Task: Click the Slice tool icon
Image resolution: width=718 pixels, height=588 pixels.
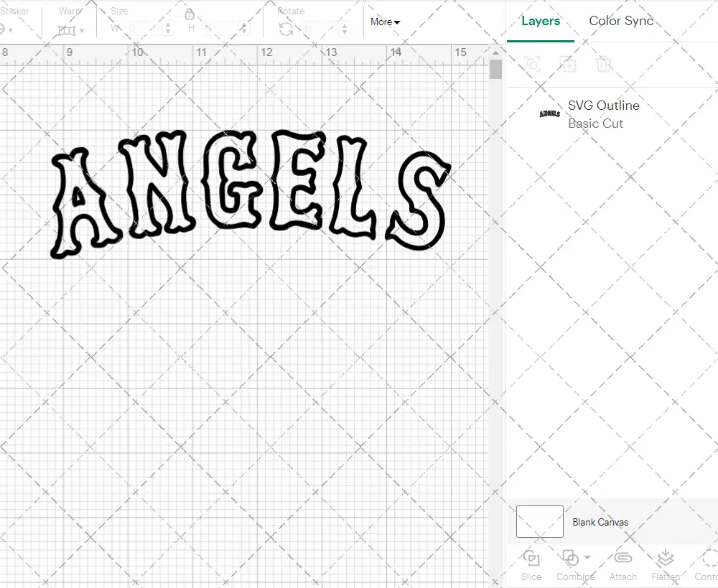Action: (x=531, y=559)
